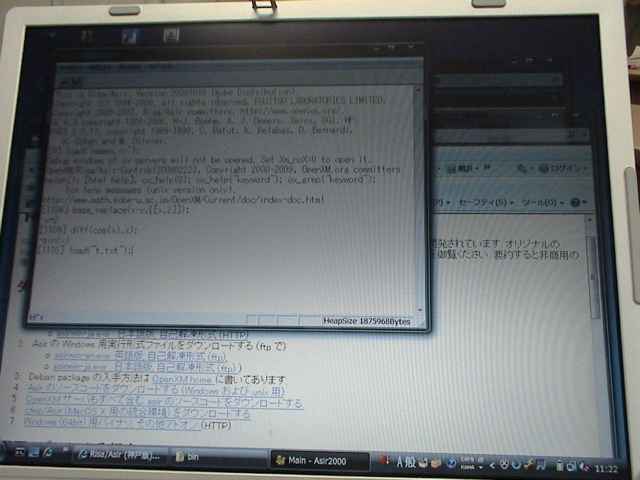Click the IME tools toolbox icon in language bar
Image resolution: width=640 pixels, height=480 pixels.
(x=436, y=463)
